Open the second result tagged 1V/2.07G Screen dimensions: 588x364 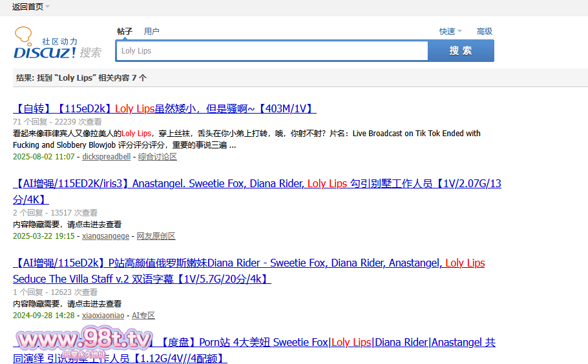257,184
